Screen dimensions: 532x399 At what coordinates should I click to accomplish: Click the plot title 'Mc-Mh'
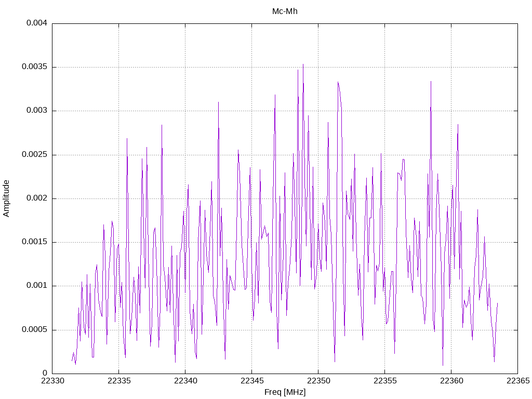click(285, 11)
